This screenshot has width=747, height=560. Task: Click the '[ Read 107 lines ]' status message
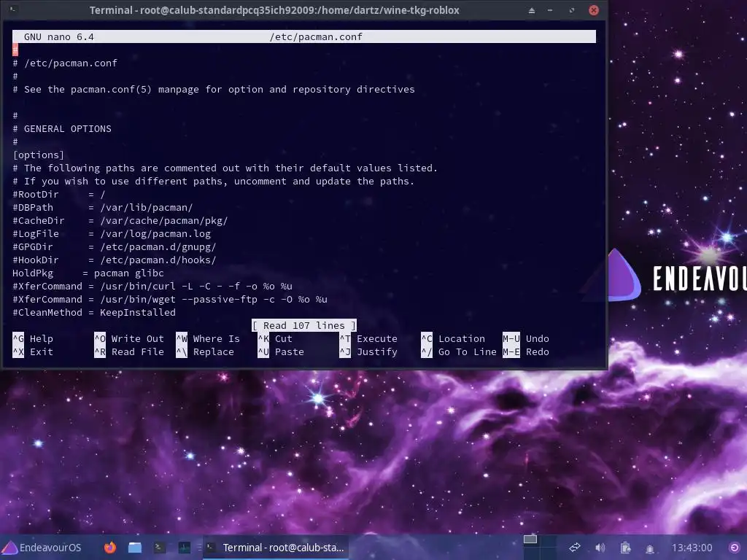tap(304, 326)
